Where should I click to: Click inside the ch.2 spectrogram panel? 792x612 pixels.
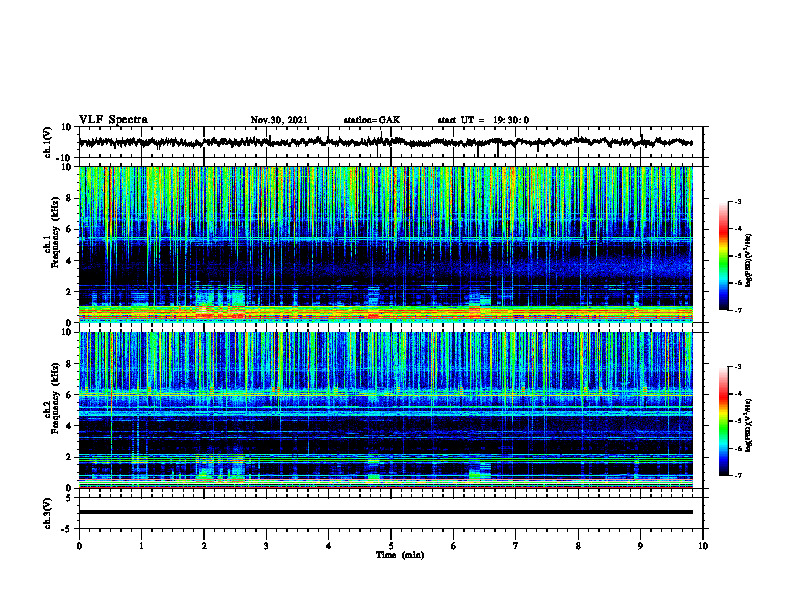tap(385, 410)
